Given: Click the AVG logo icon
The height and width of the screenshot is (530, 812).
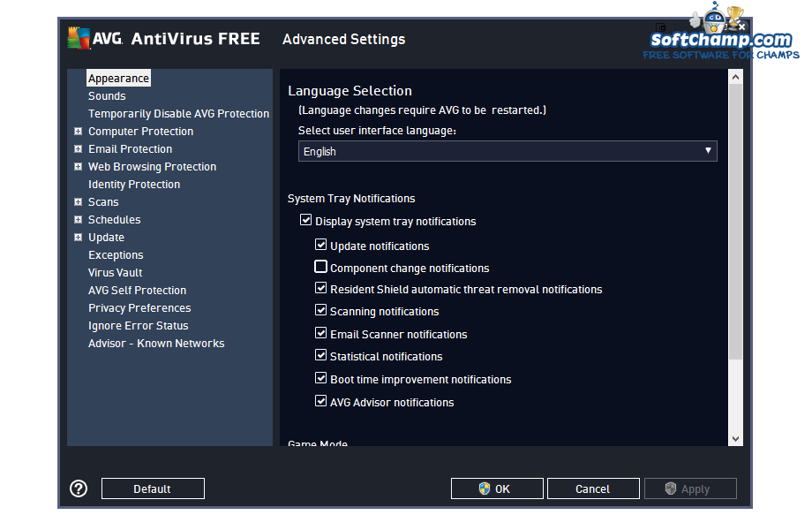Looking at the screenshot, I should tap(79, 38).
